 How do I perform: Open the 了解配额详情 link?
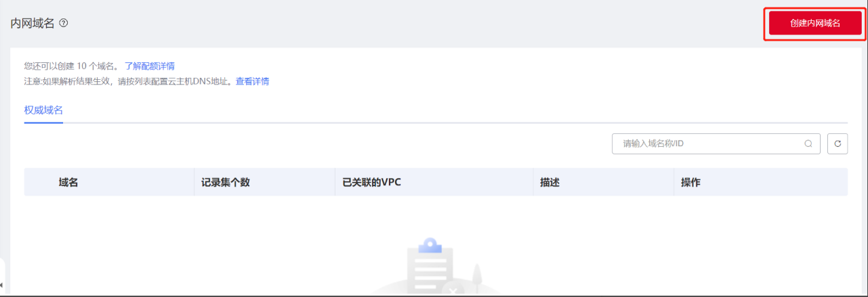tap(150, 66)
